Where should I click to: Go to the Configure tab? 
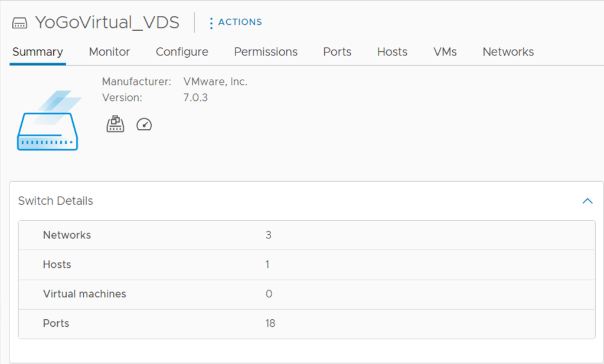tap(182, 52)
